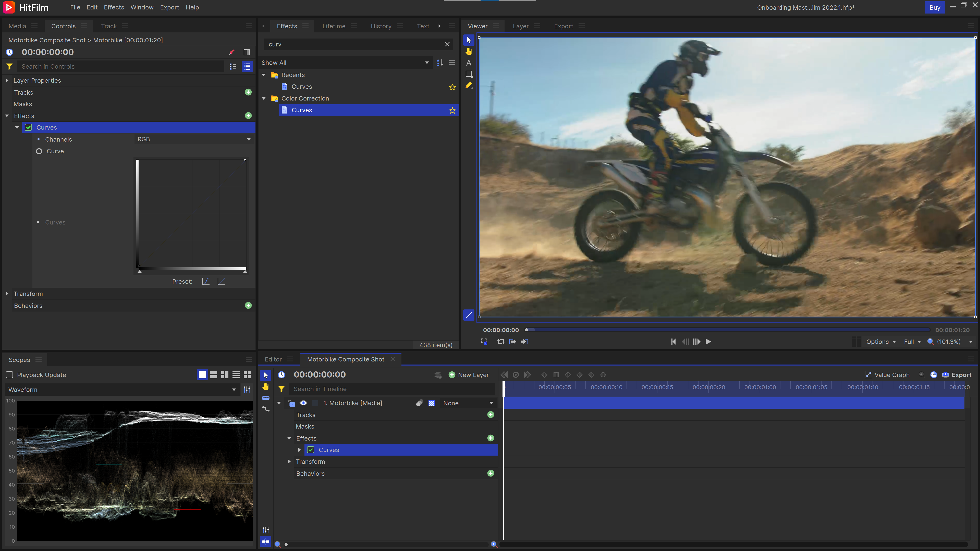
Task: Disable the Curves effect checkbox in Controls
Action: click(x=29, y=127)
